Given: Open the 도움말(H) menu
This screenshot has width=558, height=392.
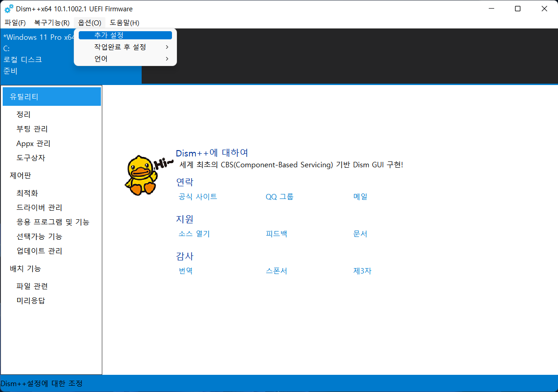Looking at the screenshot, I should tap(124, 23).
